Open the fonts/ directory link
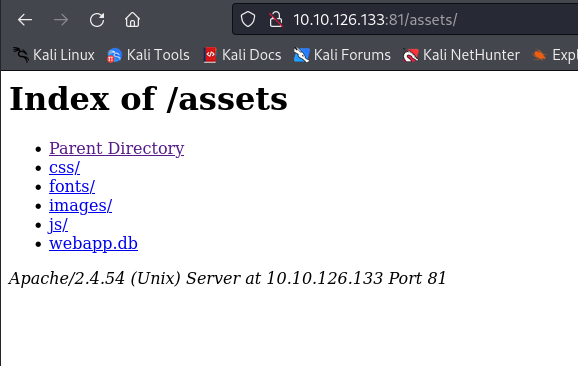Screen dimensions: 578x366 coord(72,186)
